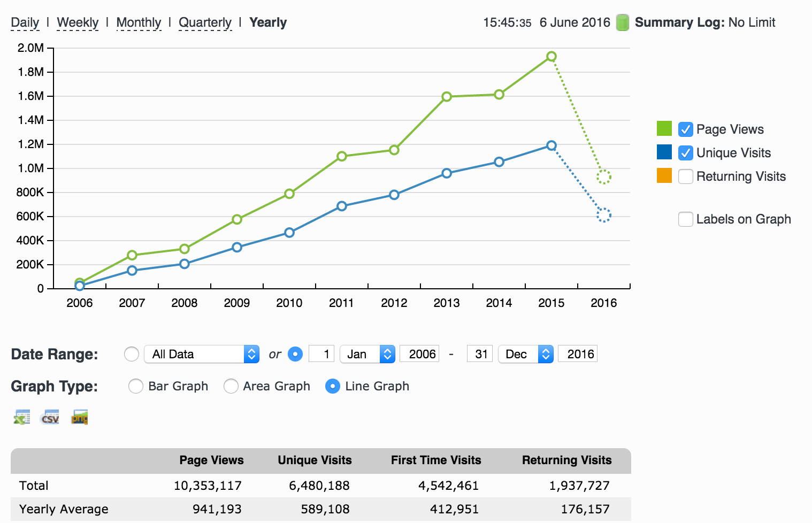Viewport: 812px width, 523px height.
Task: Save the graph as PNG icon
Action: pos(80,417)
